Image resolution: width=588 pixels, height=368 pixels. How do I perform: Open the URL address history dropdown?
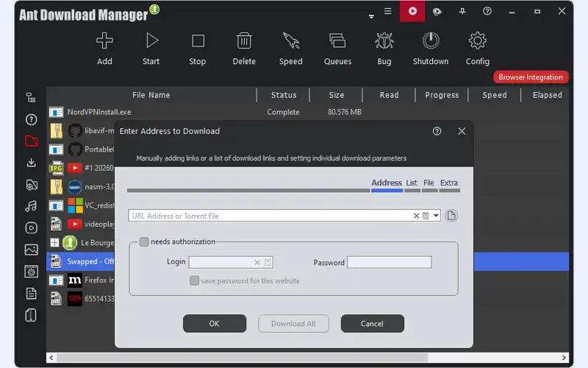436,216
